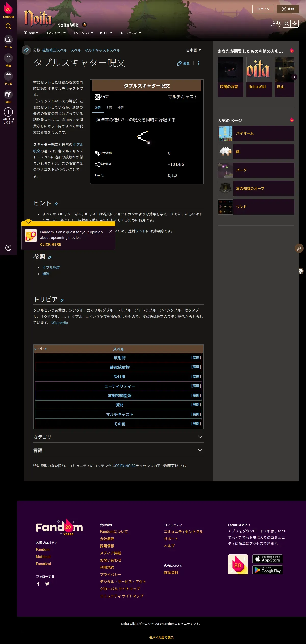Open the user profile icon in sidebar
Viewport: 306px width, 644px height.
(x=8, y=248)
